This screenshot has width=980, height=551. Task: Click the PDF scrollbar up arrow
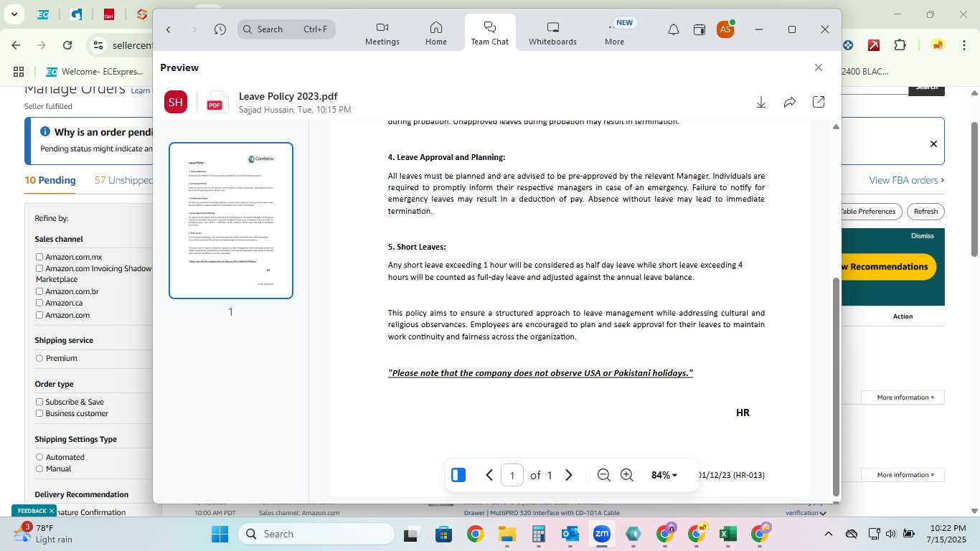[x=836, y=127]
